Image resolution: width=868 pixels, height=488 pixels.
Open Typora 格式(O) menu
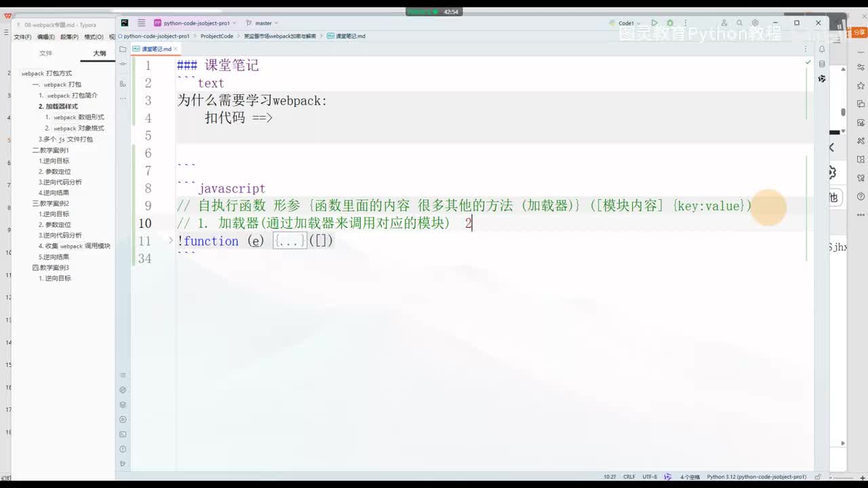point(94,37)
